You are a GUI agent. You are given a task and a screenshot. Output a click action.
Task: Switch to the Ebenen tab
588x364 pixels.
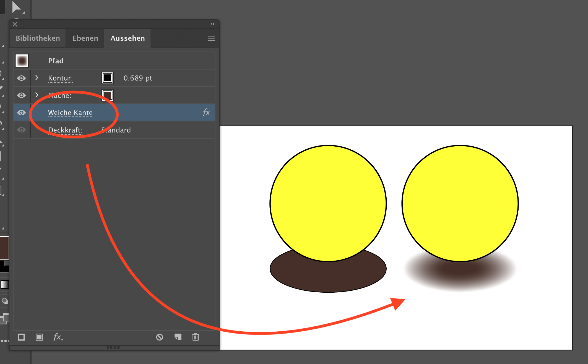(85, 38)
